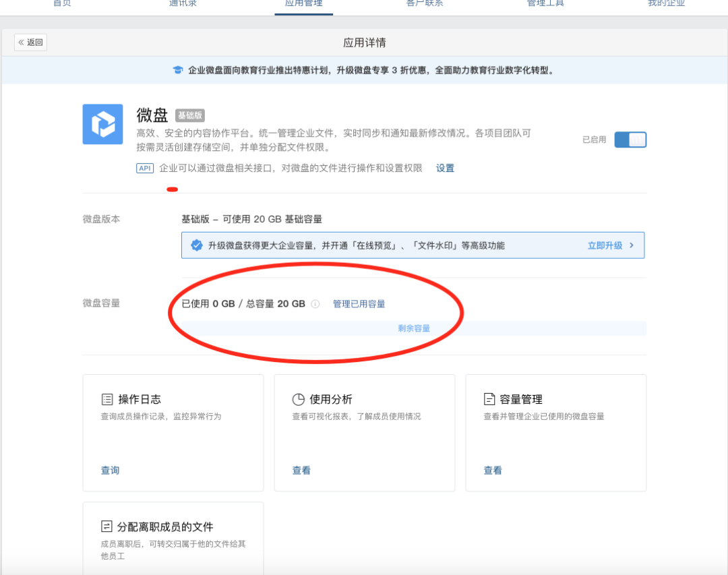Open the 首页 tab
This screenshot has width=728, height=575.
[62, 3]
